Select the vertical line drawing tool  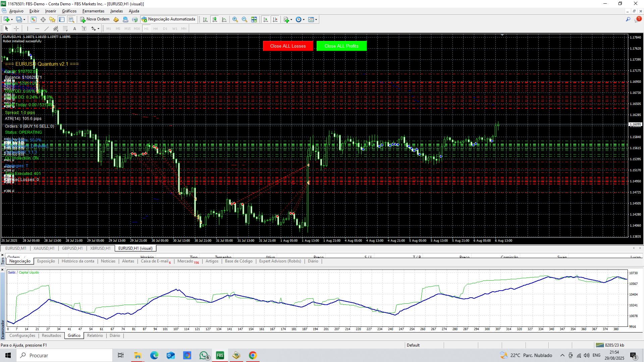pos(28,29)
